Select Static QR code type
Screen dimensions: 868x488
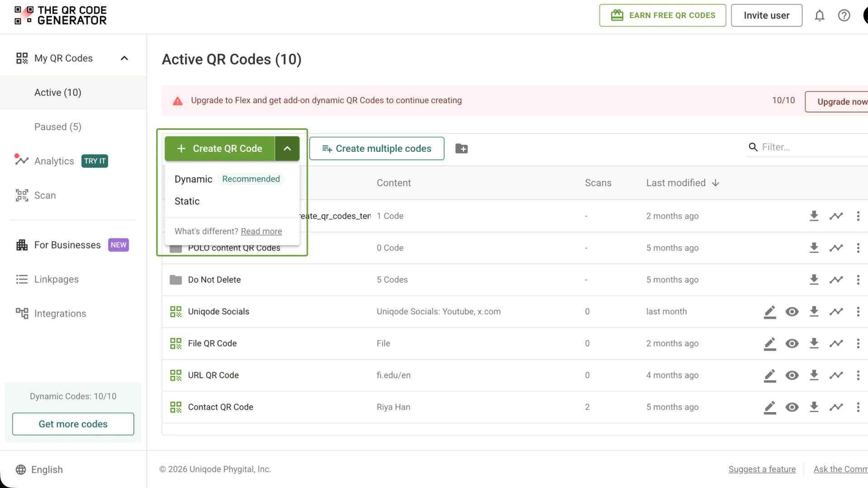[x=232, y=202]
